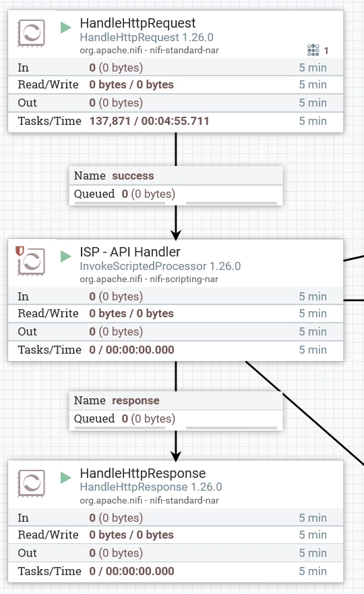Image resolution: width=364 pixels, height=594 pixels.
Task: Click the active threads icon on HandleHttpRequest
Action: [313, 50]
